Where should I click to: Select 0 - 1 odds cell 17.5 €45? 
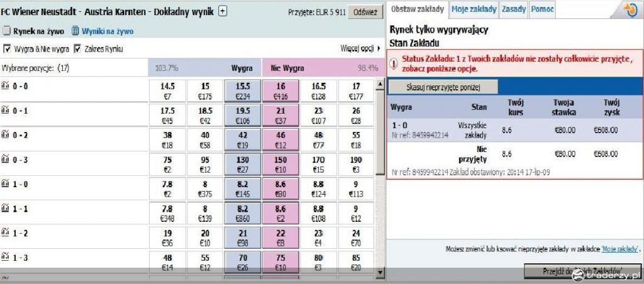167,116
